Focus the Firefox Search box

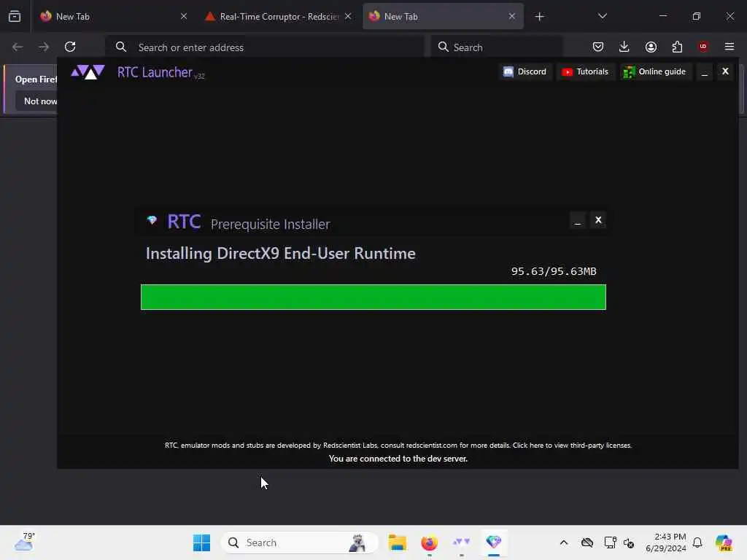(496, 47)
